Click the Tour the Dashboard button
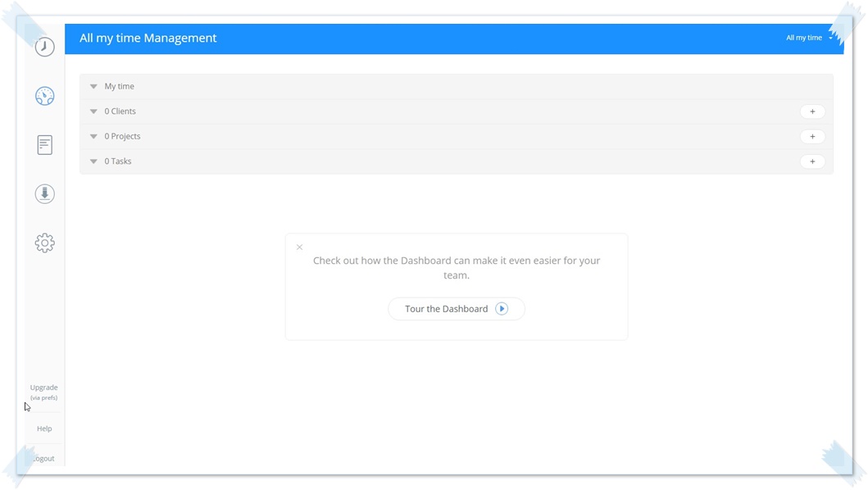 [x=447, y=309]
